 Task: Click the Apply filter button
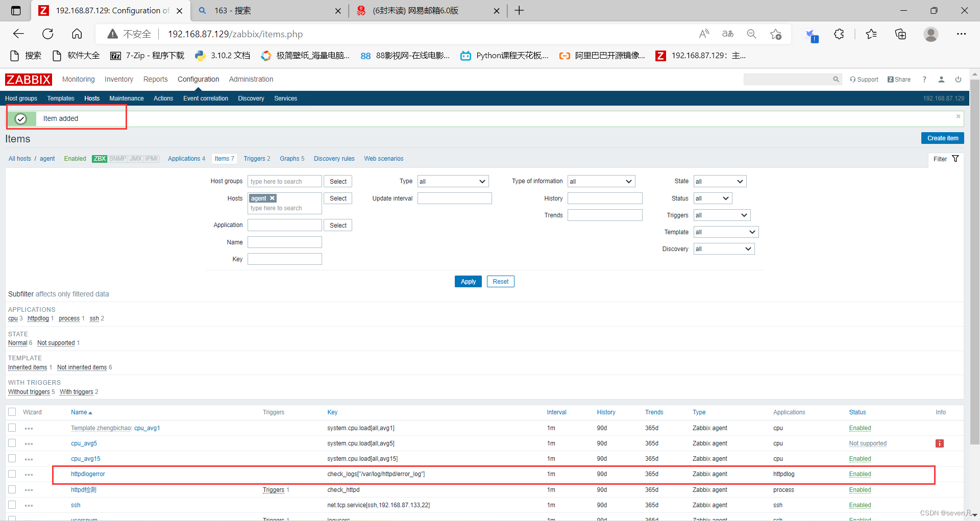[x=468, y=282]
